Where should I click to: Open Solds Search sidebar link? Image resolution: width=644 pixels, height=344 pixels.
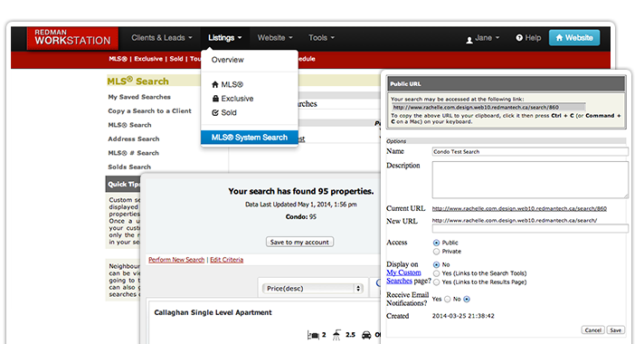point(129,167)
